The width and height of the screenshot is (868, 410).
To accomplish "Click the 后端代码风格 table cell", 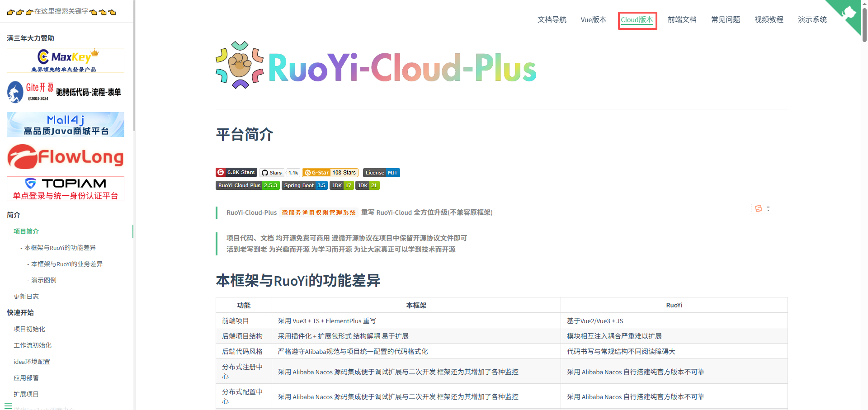I will (244, 351).
